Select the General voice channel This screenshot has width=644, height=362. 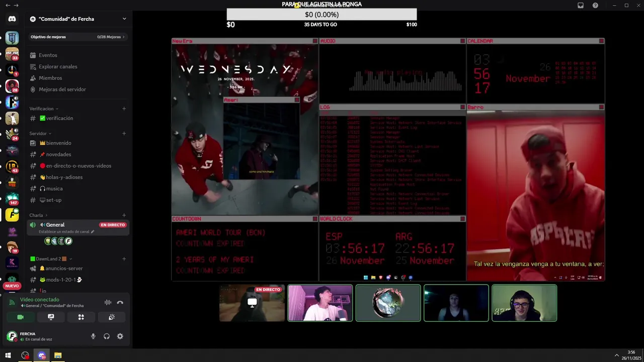pyautogui.click(x=78, y=227)
